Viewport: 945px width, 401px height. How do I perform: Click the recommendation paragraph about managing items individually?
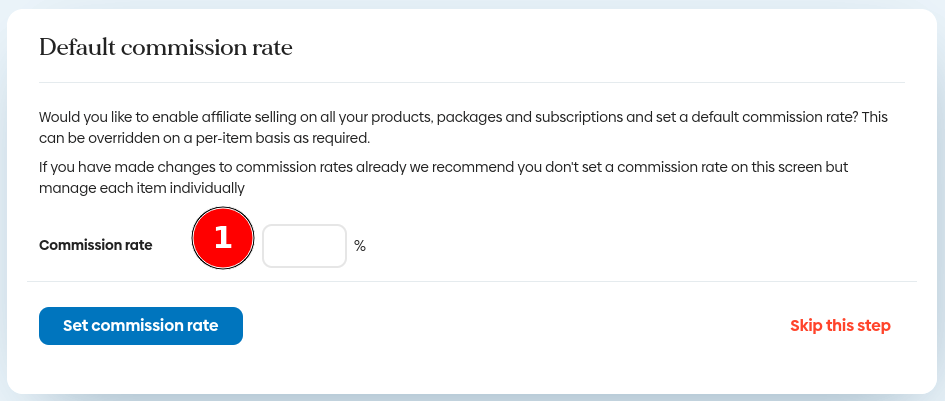pos(450,177)
